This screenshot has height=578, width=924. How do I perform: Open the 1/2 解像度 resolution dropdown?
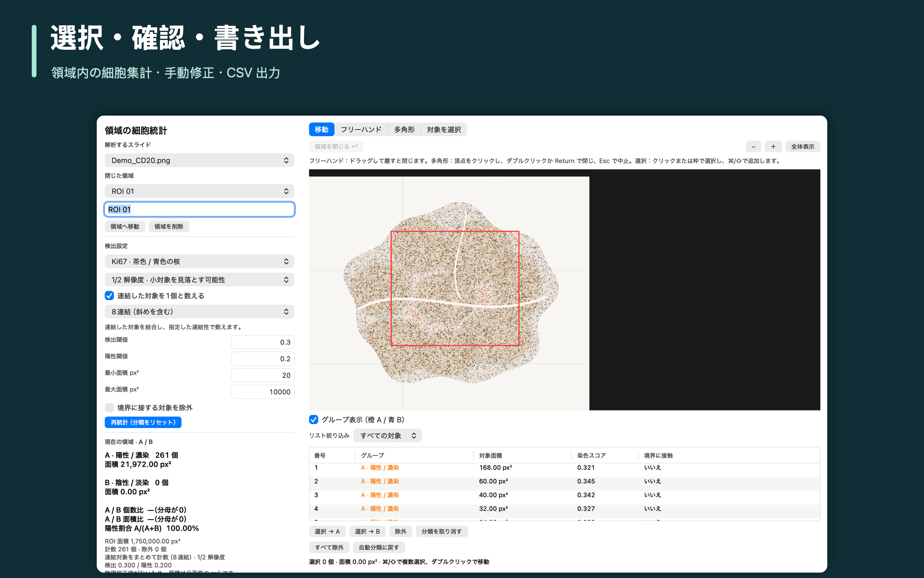[x=199, y=280]
